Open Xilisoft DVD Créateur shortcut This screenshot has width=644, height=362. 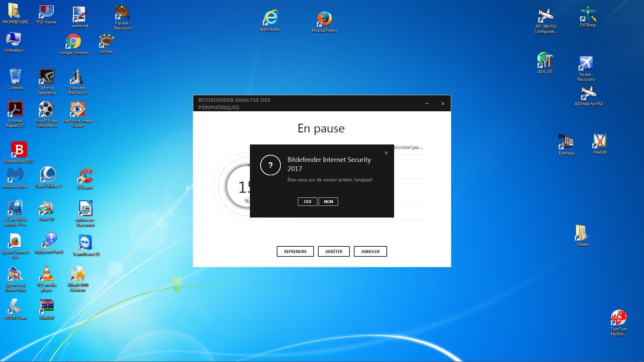[77, 279]
